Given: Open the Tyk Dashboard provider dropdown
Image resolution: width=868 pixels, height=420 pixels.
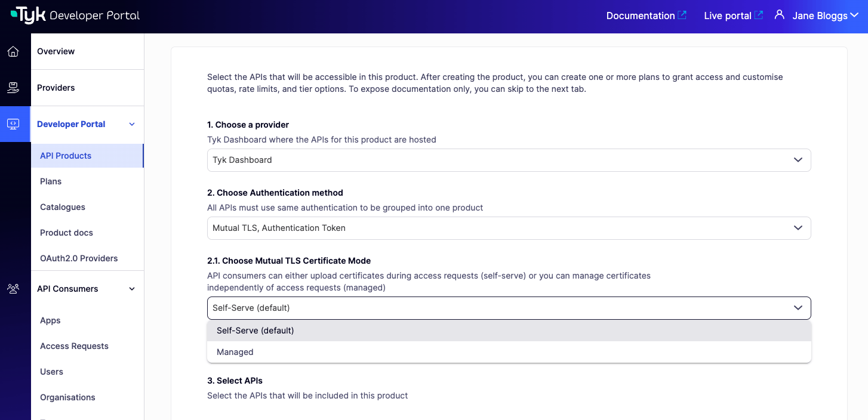Looking at the screenshot, I should point(509,160).
